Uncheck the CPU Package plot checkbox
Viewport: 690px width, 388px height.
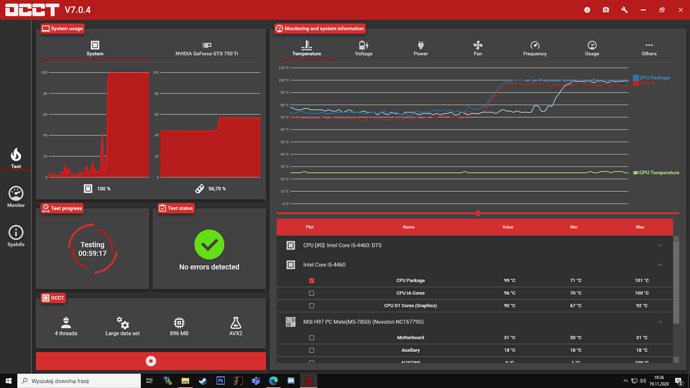pos(312,280)
